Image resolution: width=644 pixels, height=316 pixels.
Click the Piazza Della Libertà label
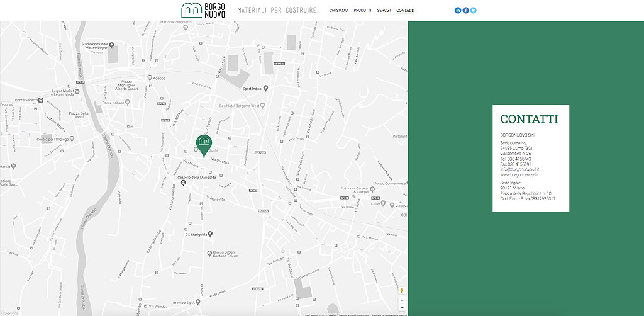click(x=79, y=115)
